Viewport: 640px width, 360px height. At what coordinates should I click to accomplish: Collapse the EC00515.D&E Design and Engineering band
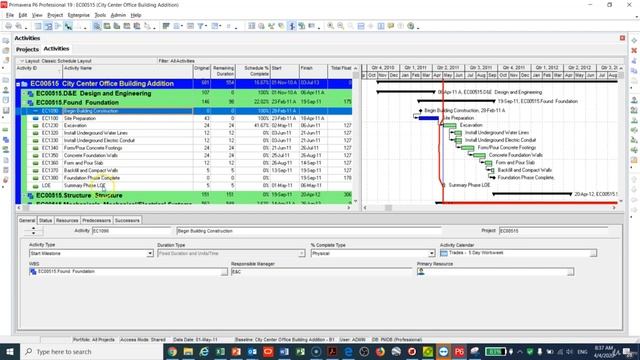pyautogui.click(x=24, y=93)
